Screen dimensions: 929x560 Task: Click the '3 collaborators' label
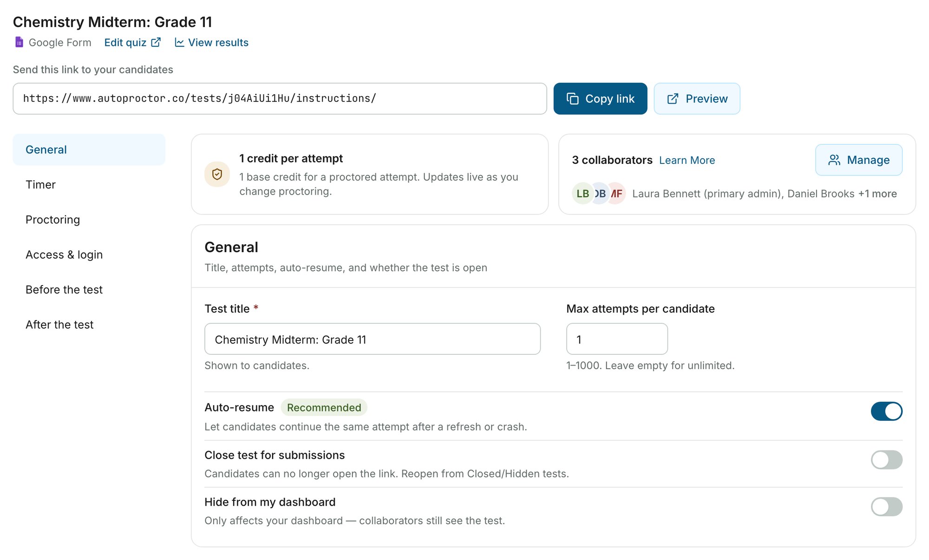click(612, 160)
